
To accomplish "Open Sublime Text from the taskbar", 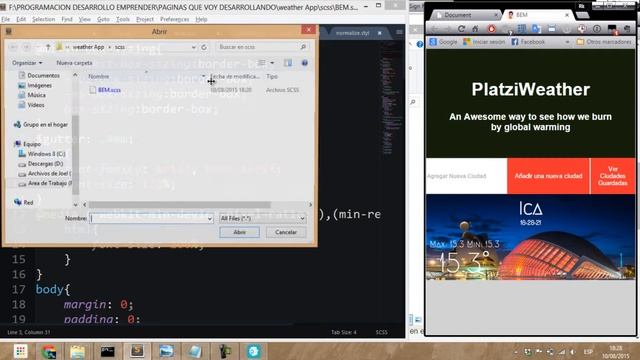I will coord(137,351).
